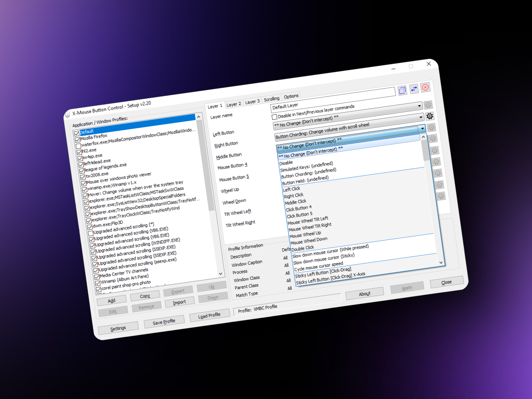
Task: Uncheck the Mozilla Firefox profile checkbox
Action: [78, 139]
